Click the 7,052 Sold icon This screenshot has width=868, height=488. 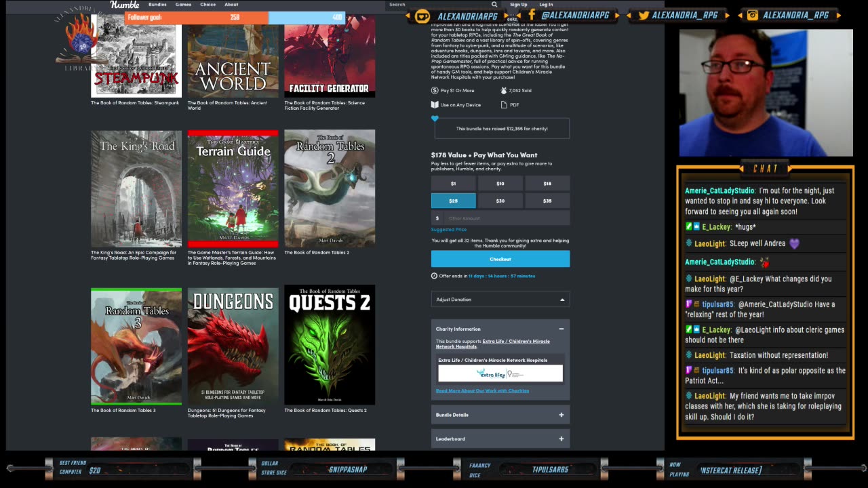503,90
